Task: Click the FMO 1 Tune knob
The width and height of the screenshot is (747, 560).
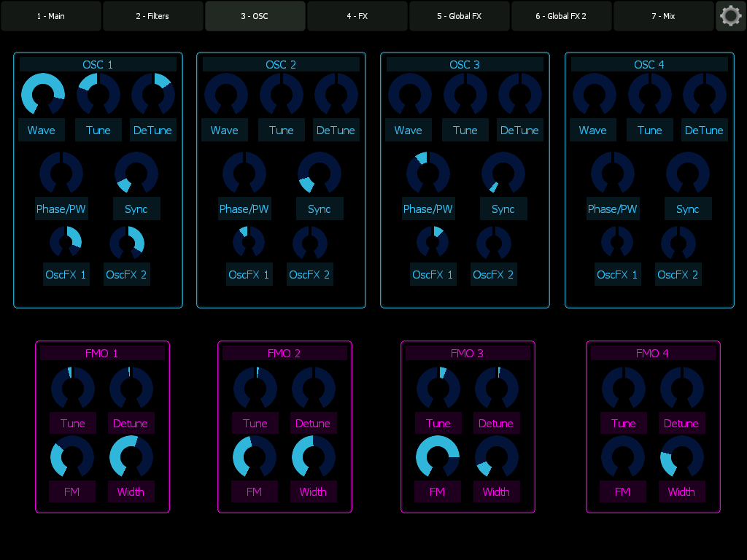Action: pos(73,388)
